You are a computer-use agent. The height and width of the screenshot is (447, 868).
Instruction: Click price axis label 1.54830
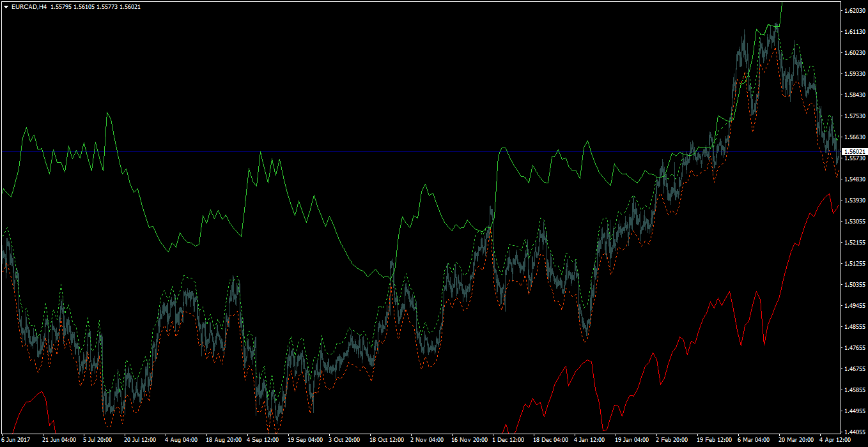(855, 179)
